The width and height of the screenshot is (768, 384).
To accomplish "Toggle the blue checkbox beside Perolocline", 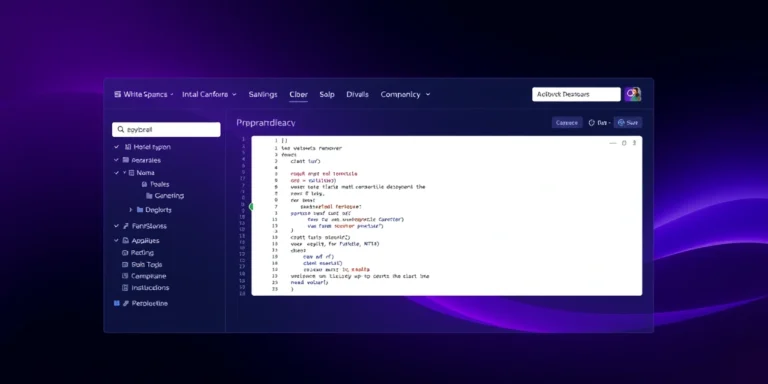I will [x=117, y=304].
